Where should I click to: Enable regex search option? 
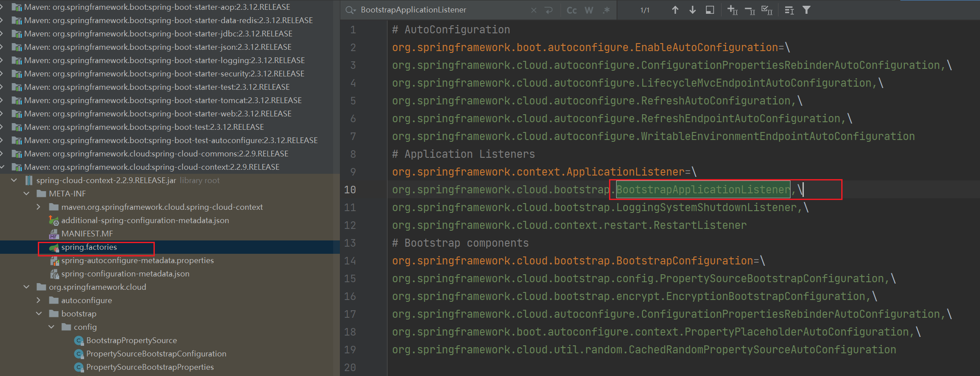(x=606, y=10)
